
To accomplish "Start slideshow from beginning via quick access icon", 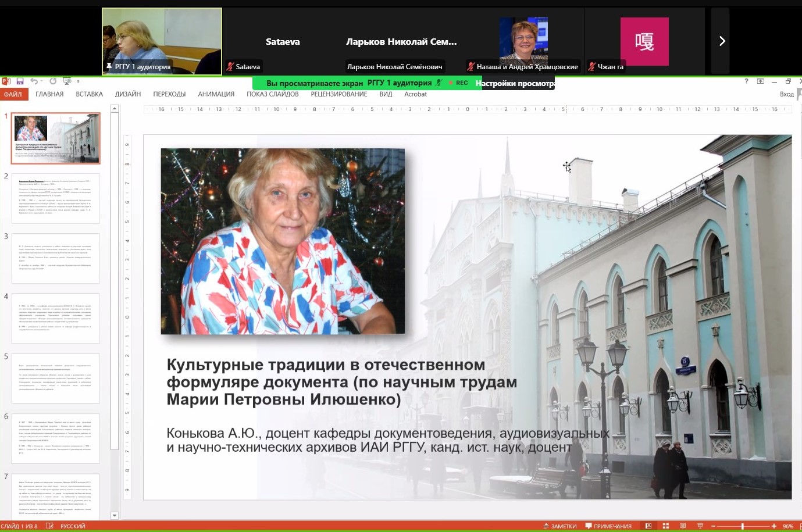I will (x=67, y=81).
